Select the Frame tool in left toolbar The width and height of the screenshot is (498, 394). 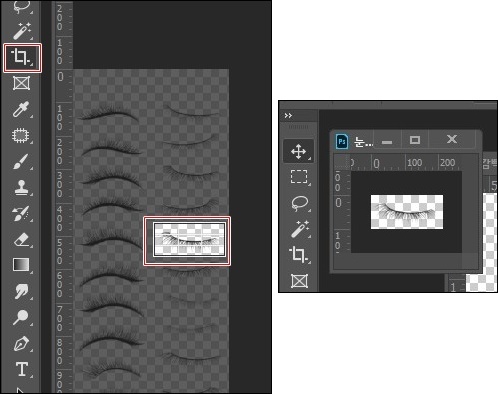22,83
